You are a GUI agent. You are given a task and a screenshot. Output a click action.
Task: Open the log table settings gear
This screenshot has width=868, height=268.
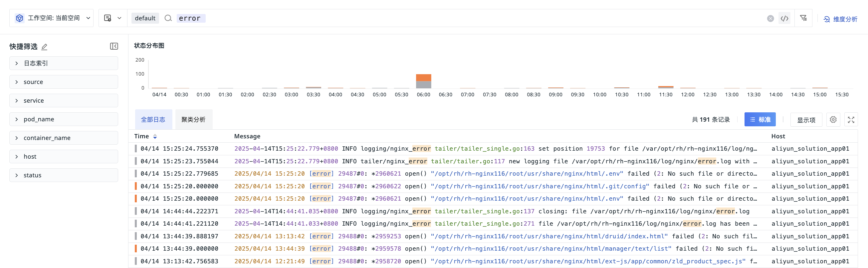(833, 119)
